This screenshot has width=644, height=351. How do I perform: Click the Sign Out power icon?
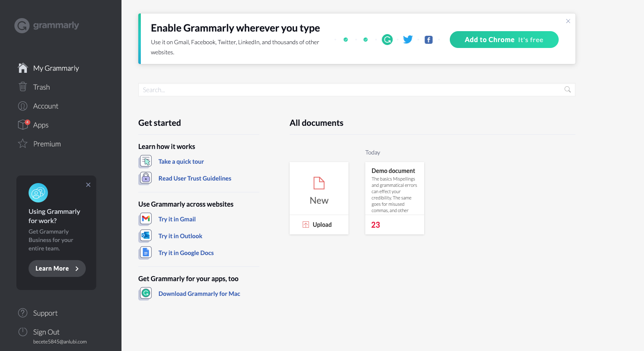(x=23, y=332)
